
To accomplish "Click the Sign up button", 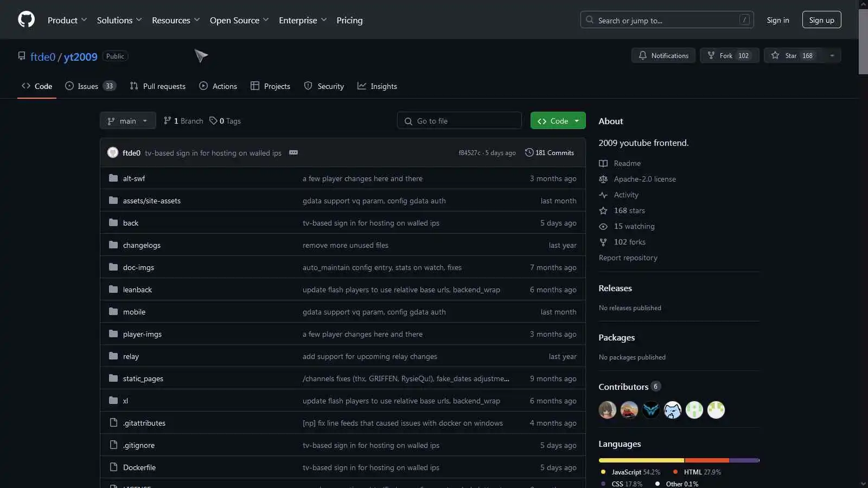I will [x=822, y=20].
